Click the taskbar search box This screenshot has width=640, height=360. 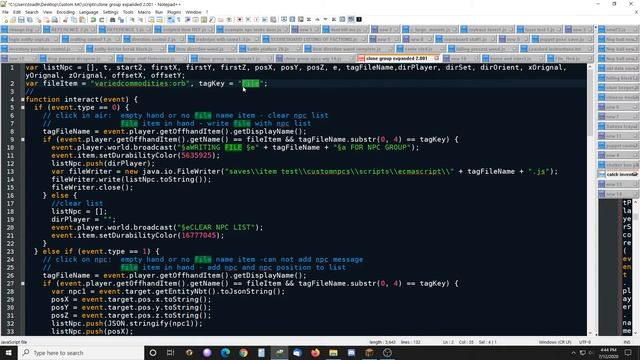tap(81, 353)
